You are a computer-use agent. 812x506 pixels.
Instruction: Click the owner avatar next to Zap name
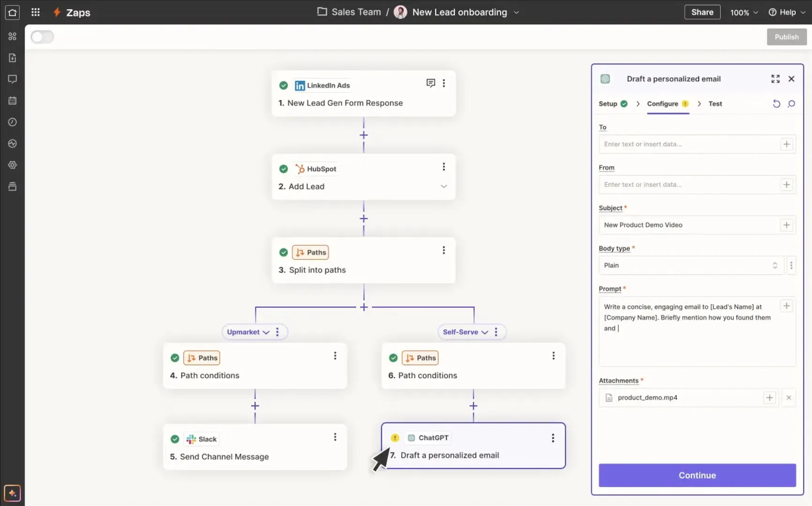pos(400,12)
